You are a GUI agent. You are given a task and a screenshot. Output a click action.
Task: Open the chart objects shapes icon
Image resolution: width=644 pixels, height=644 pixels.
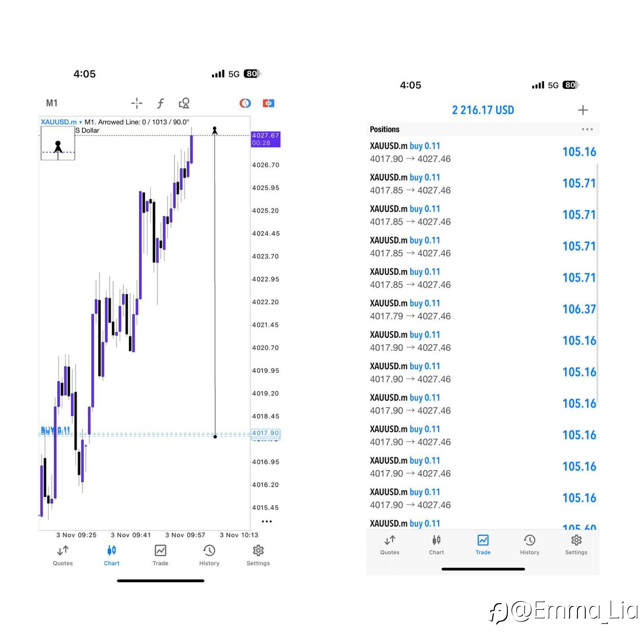184,103
